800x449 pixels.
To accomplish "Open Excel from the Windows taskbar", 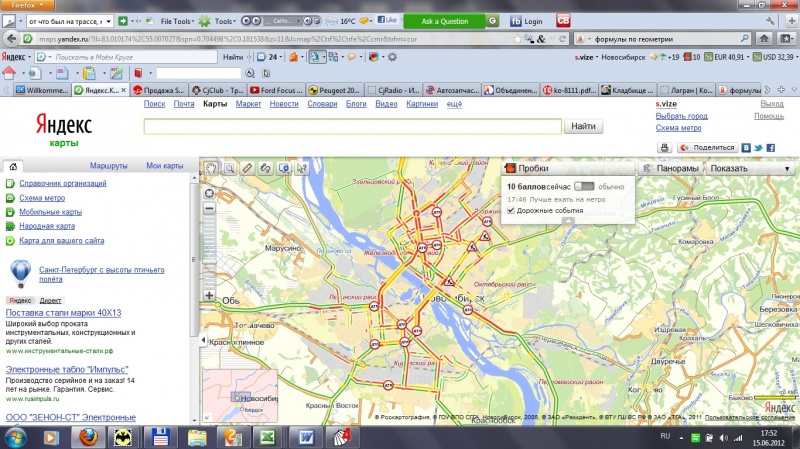I will (267, 436).
